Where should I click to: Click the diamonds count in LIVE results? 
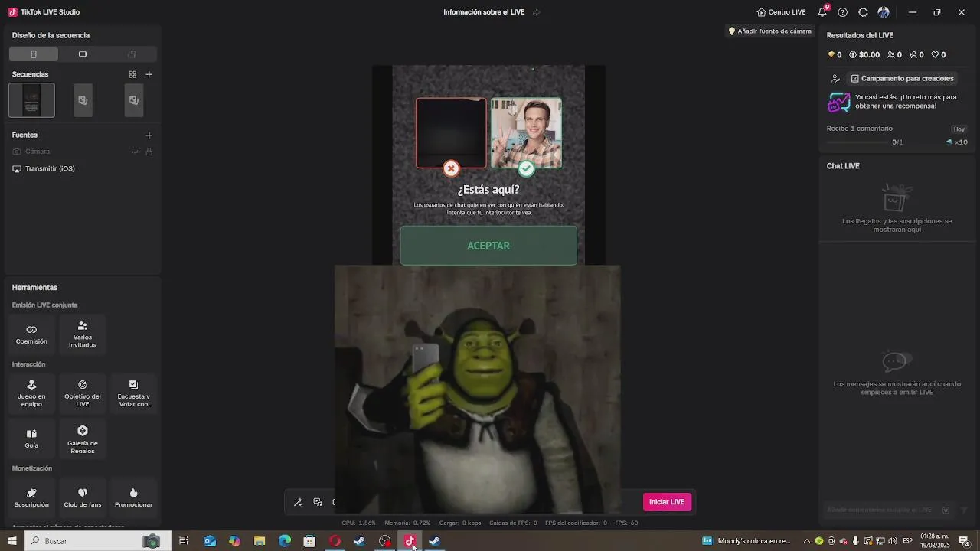(x=835, y=55)
